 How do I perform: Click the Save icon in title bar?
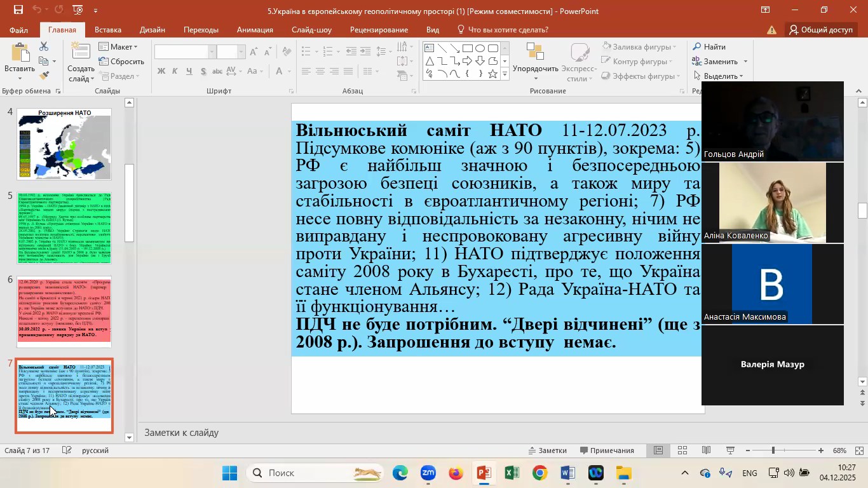click(18, 10)
